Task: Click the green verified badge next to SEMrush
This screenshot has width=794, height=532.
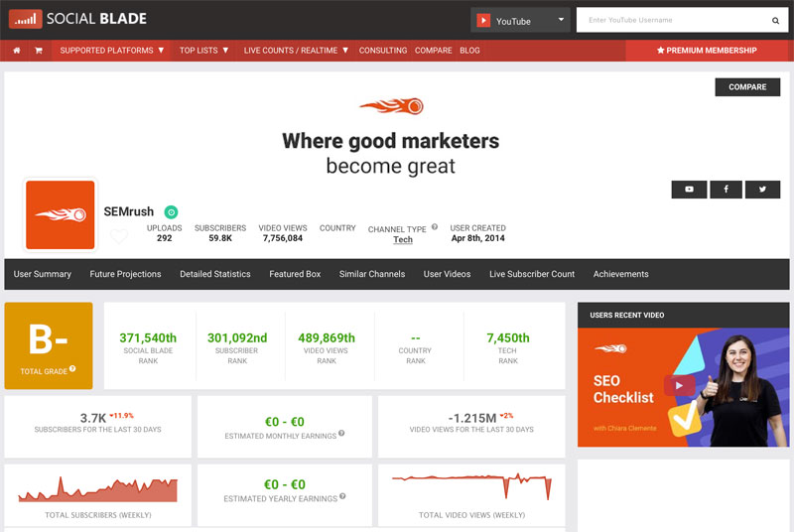Action: 171,212
